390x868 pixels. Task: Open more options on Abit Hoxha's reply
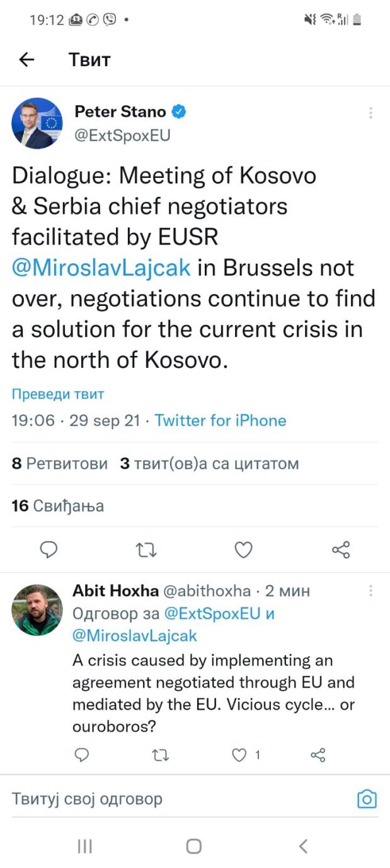tap(370, 591)
